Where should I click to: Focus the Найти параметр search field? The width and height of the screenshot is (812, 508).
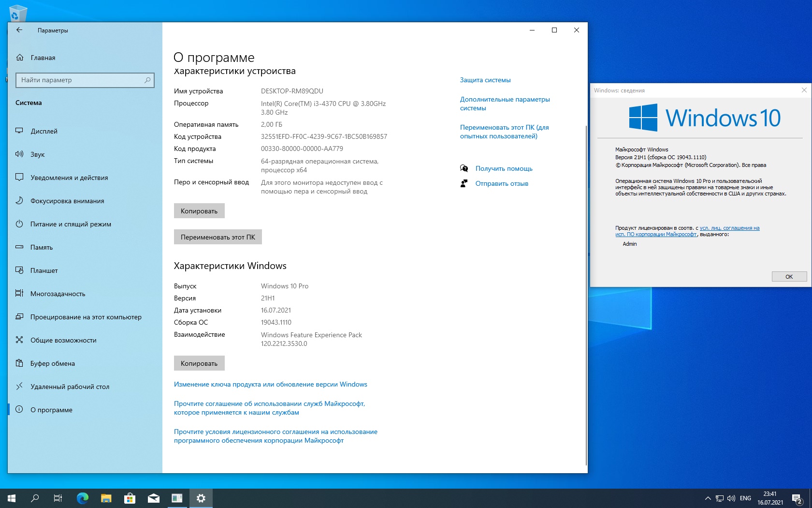click(x=85, y=80)
